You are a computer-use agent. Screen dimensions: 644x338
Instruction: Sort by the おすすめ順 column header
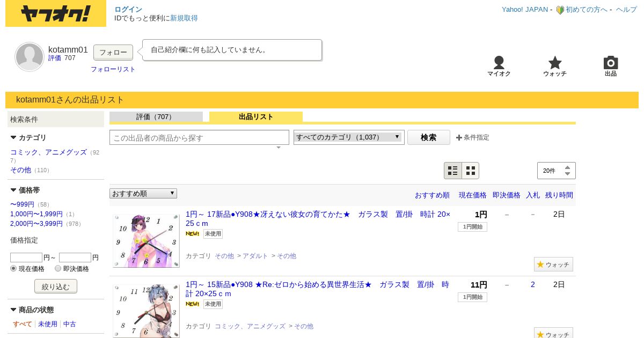coord(432,195)
